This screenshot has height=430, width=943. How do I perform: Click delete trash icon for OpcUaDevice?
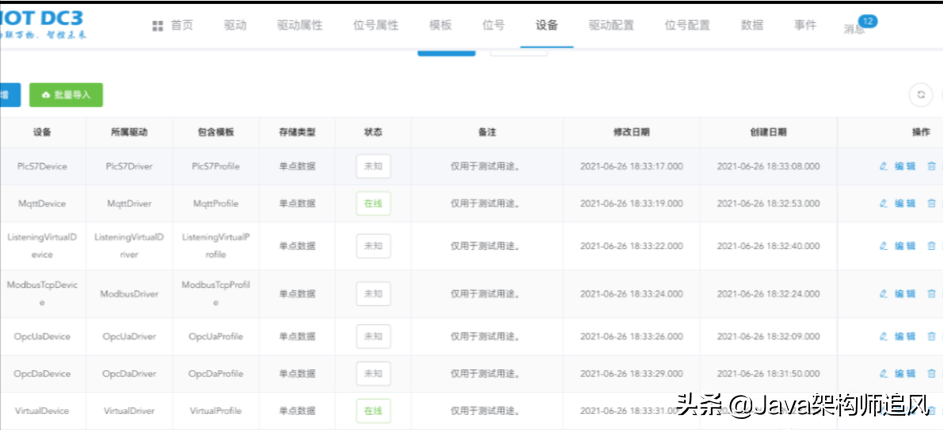(932, 336)
